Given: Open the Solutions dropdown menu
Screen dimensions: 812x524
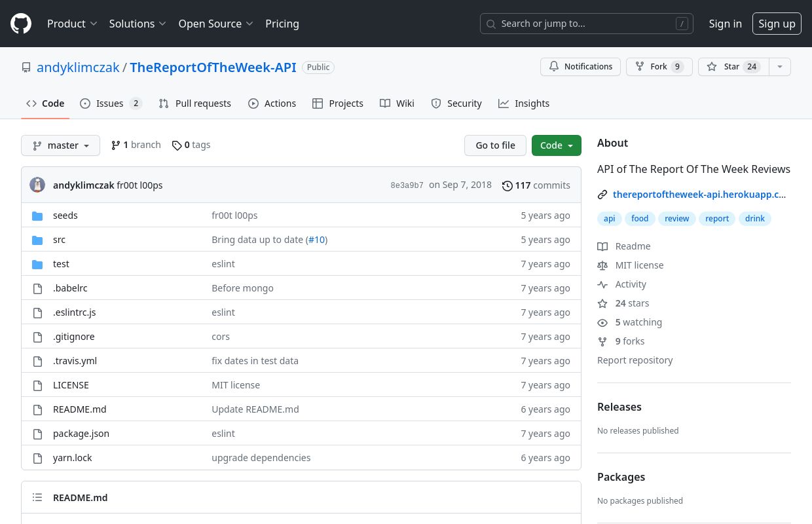Looking at the screenshot, I should tap(138, 24).
